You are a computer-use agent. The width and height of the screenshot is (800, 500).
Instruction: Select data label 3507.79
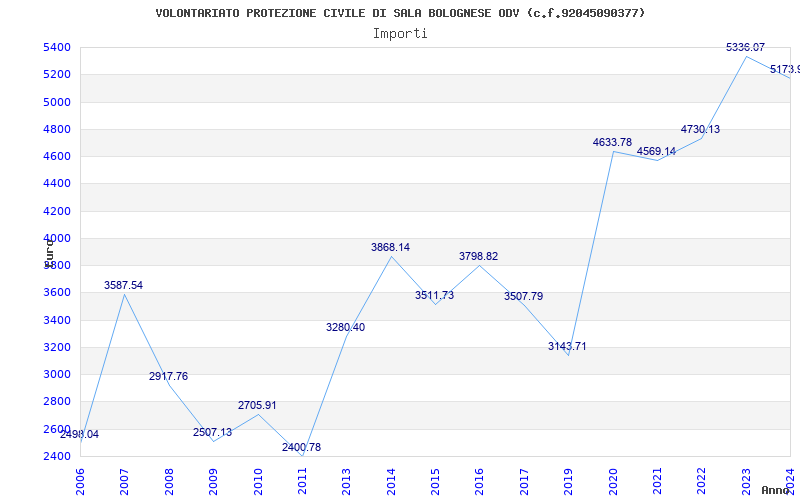[x=523, y=296]
